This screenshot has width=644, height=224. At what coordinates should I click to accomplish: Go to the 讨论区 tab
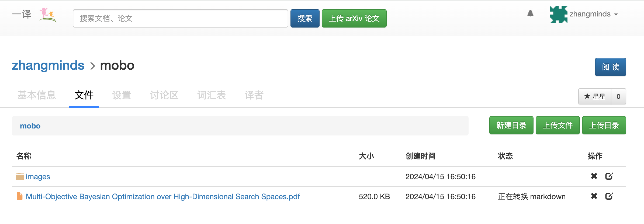pyautogui.click(x=164, y=95)
